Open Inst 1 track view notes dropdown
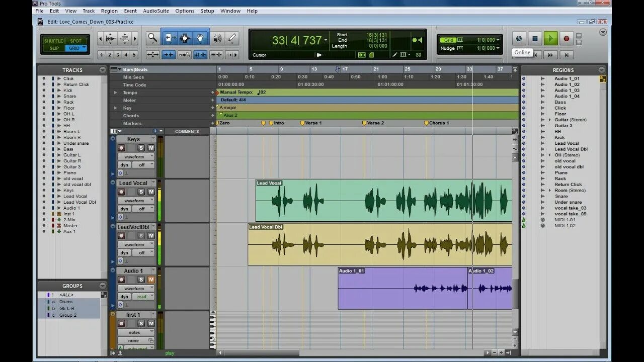The width and height of the screenshot is (644, 362). [x=136, y=332]
